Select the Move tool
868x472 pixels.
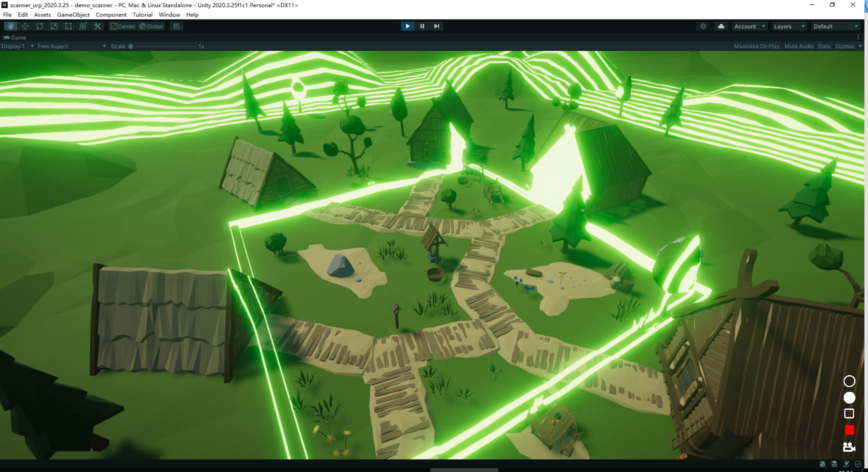pyautogui.click(x=25, y=26)
